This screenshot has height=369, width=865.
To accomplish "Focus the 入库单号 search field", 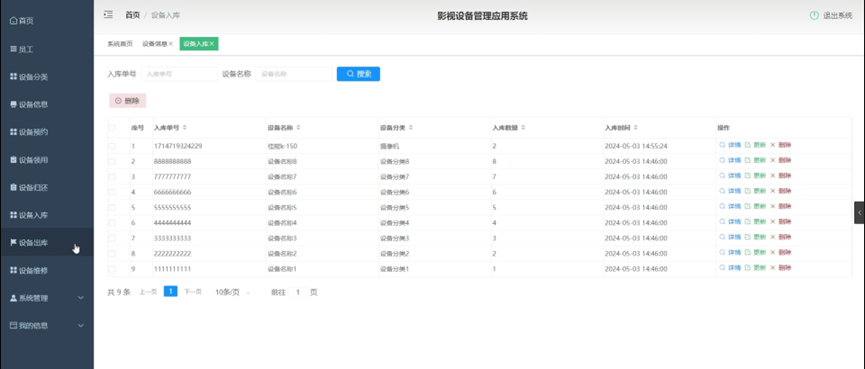I will pyautogui.click(x=179, y=74).
